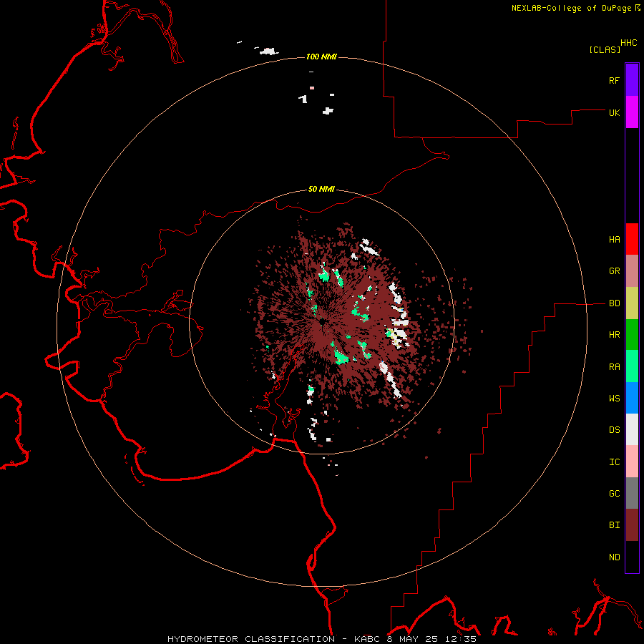The width and height of the screenshot is (644, 644).
Task: Click the green HR legend swatch
Action: pyautogui.click(x=632, y=335)
